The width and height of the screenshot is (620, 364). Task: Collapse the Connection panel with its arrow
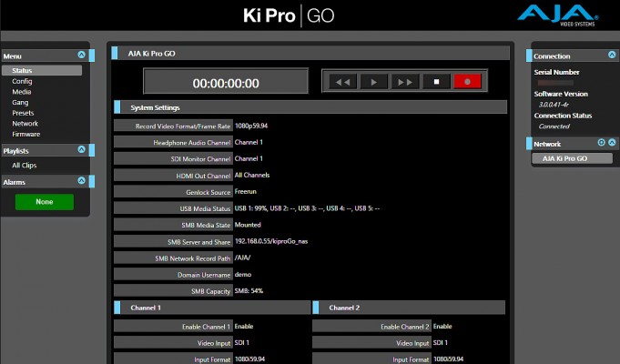tap(612, 55)
